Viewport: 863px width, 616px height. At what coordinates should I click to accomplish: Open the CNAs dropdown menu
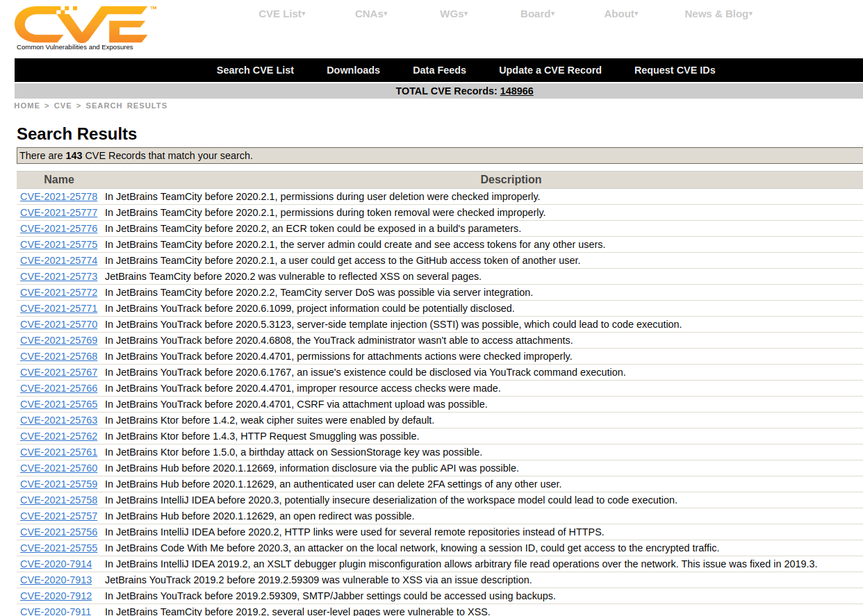(x=371, y=14)
